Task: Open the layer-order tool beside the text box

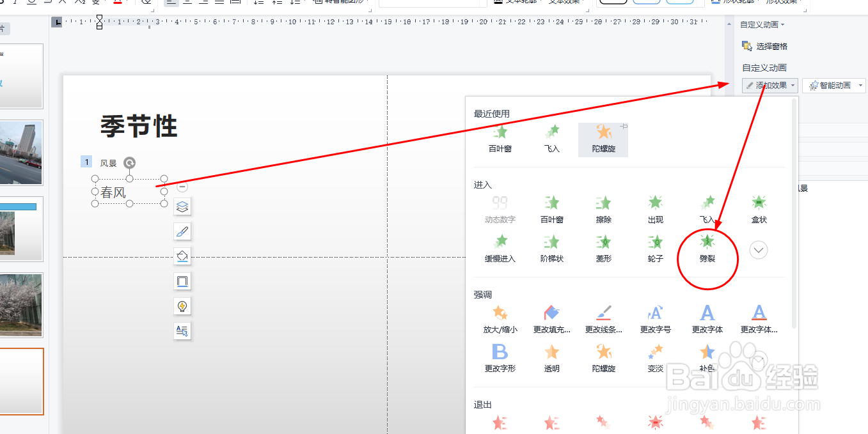Action: click(x=182, y=206)
